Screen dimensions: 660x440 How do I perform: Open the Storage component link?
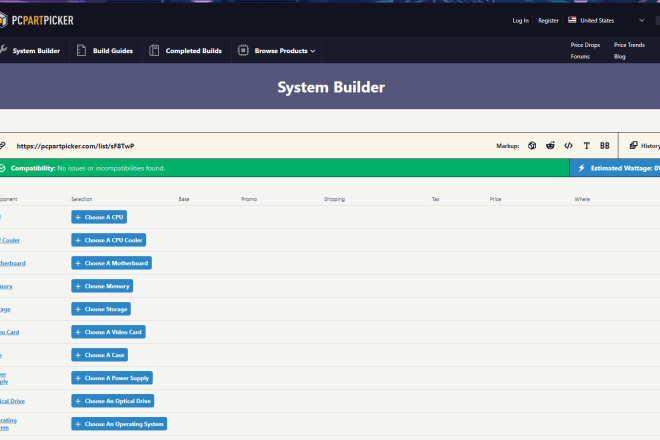(x=5, y=309)
